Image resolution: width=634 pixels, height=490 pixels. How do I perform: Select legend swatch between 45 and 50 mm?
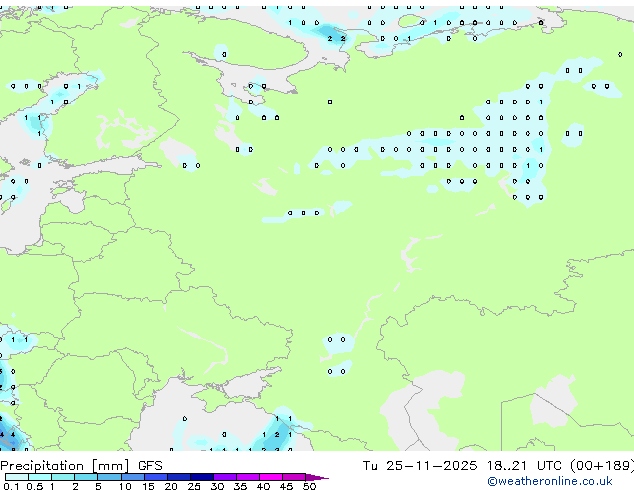pyautogui.click(x=294, y=477)
